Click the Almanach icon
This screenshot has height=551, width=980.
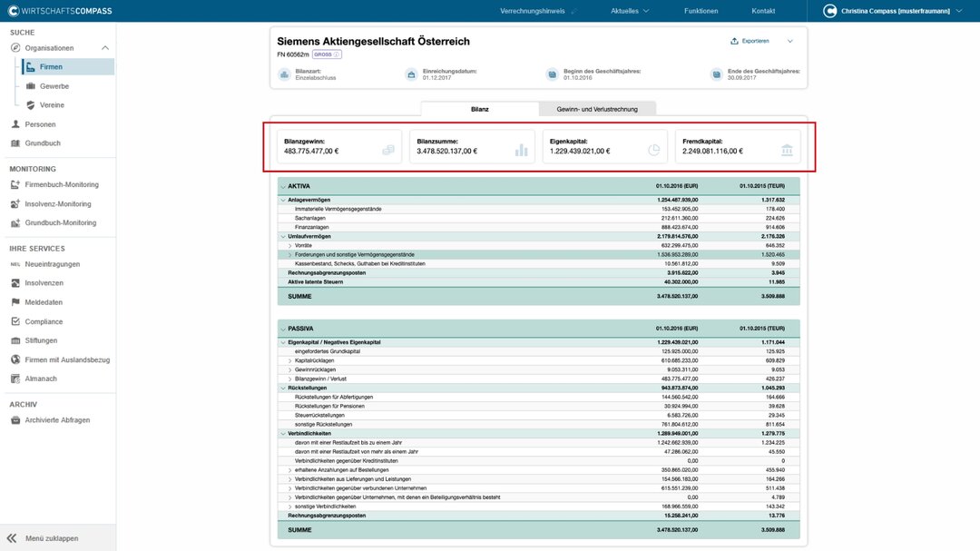click(x=15, y=379)
